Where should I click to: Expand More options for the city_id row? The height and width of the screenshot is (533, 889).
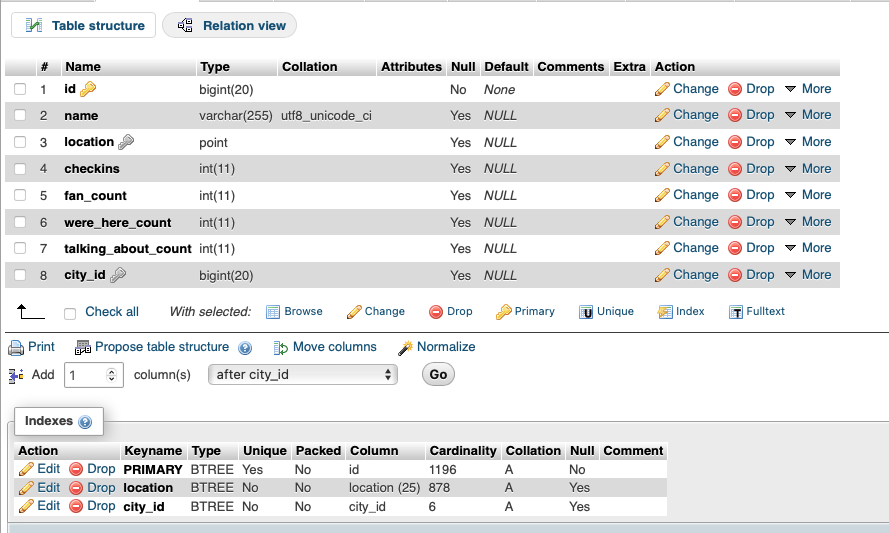808,275
